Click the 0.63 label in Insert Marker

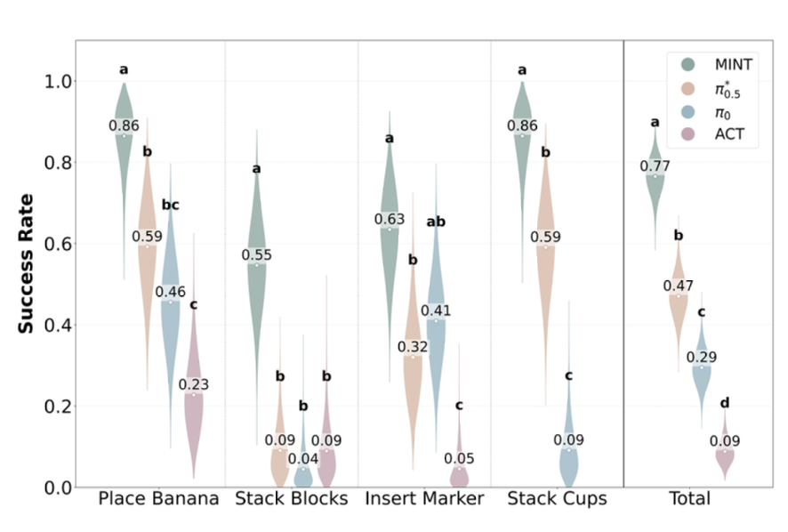click(390, 219)
